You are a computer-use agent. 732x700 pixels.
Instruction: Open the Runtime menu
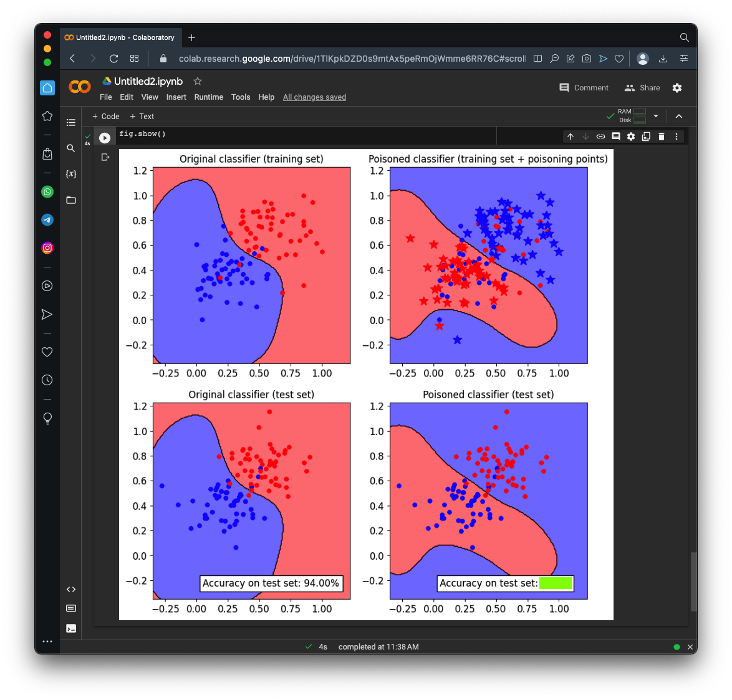(x=209, y=97)
